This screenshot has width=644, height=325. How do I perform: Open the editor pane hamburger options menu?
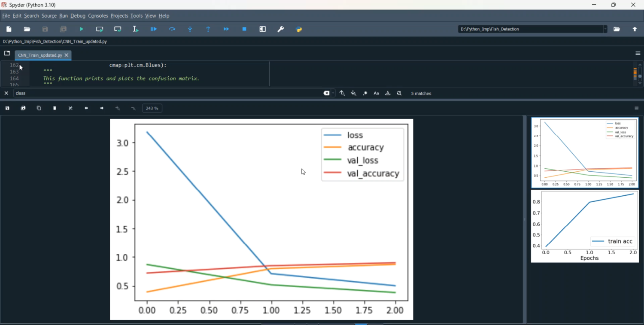click(x=638, y=53)
